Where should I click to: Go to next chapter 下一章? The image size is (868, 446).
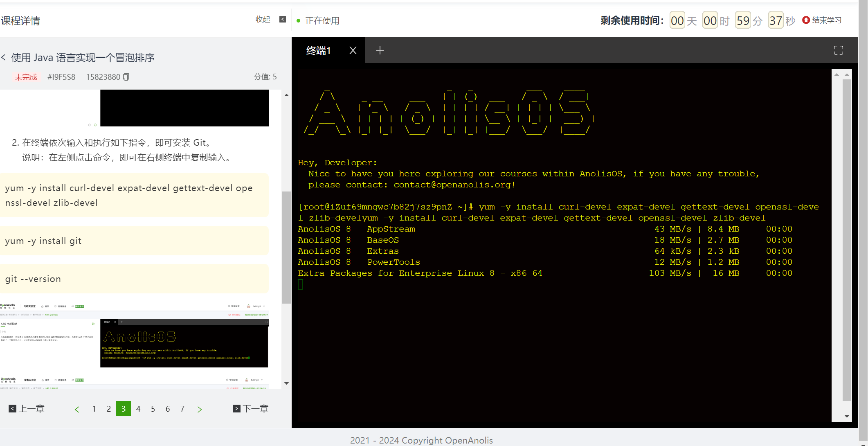pyautogui.click(x=250, y=409)
